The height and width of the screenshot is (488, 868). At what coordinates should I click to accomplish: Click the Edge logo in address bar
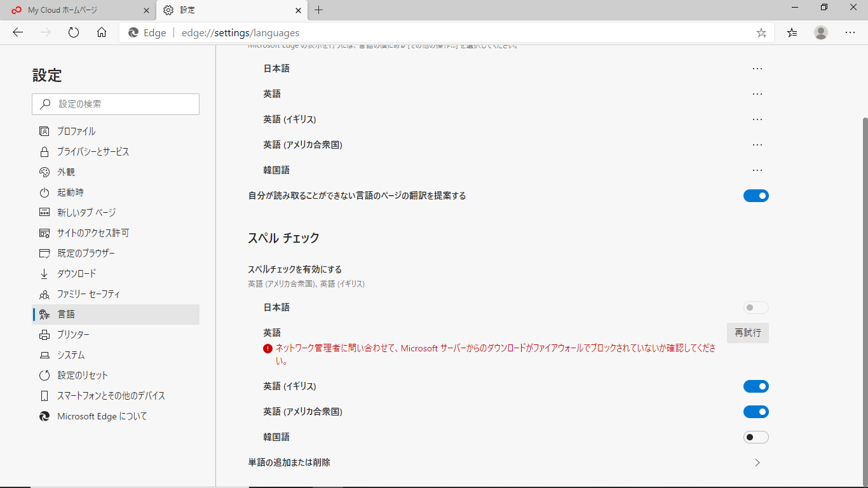point(133,33)
